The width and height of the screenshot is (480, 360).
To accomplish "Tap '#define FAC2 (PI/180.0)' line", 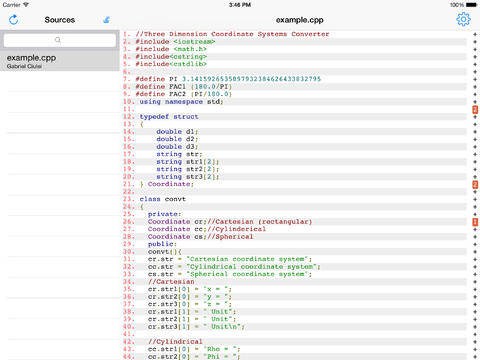I will (184, 94).
